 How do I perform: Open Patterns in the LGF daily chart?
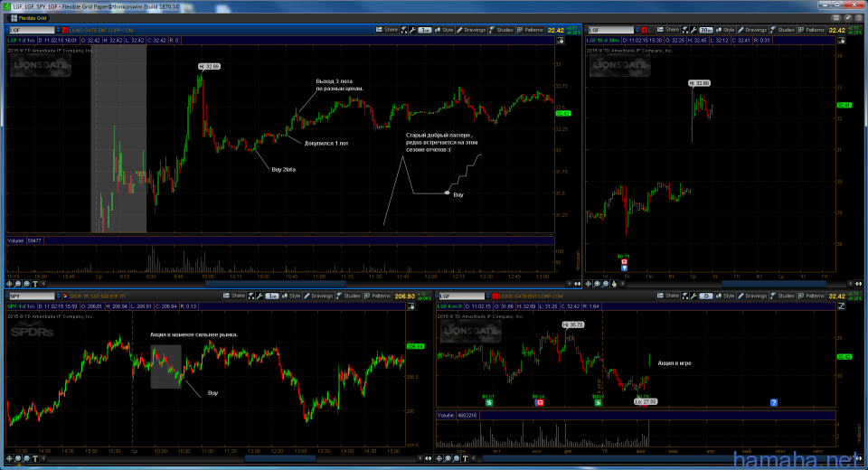coord(812,296)
